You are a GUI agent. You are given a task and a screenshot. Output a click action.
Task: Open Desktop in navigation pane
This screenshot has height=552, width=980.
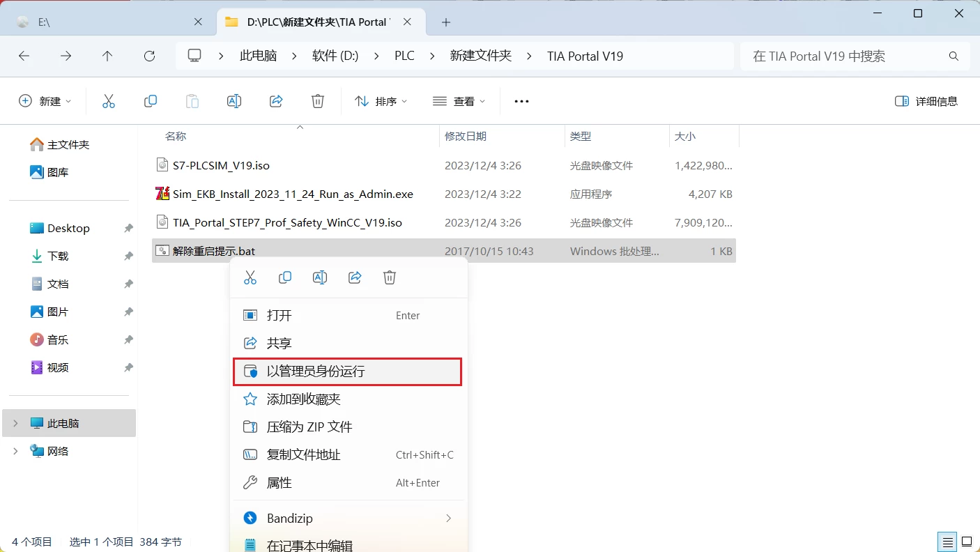pos(69,228)
